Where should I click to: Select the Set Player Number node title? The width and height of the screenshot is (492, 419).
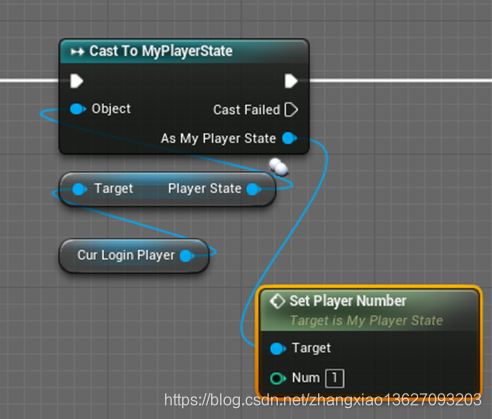348,301
